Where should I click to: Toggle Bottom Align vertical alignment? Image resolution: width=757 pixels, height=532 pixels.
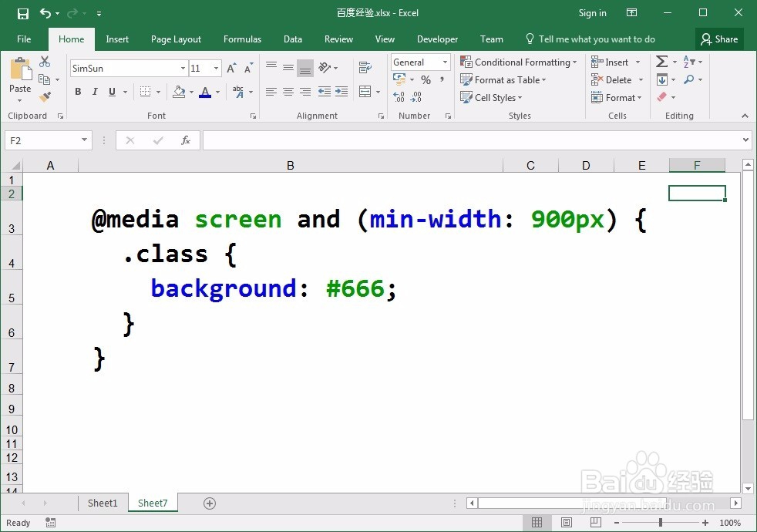click(x=305, y=69)
